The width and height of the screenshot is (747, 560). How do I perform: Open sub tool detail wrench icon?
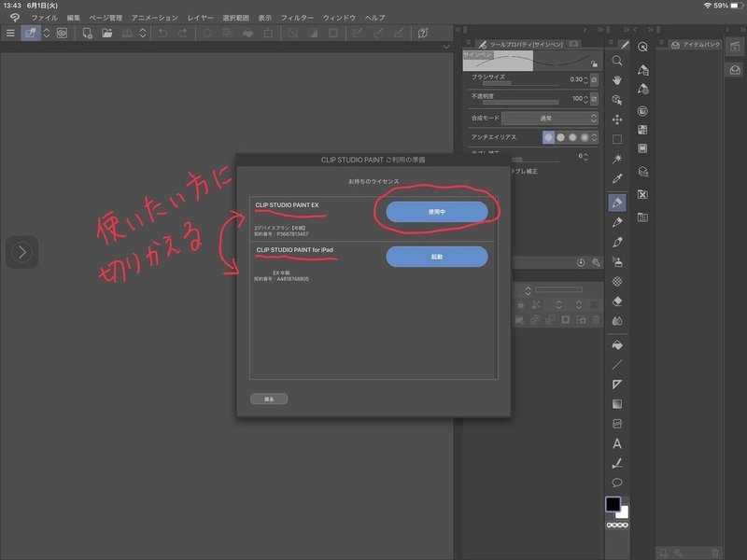(x=596, y=262)
